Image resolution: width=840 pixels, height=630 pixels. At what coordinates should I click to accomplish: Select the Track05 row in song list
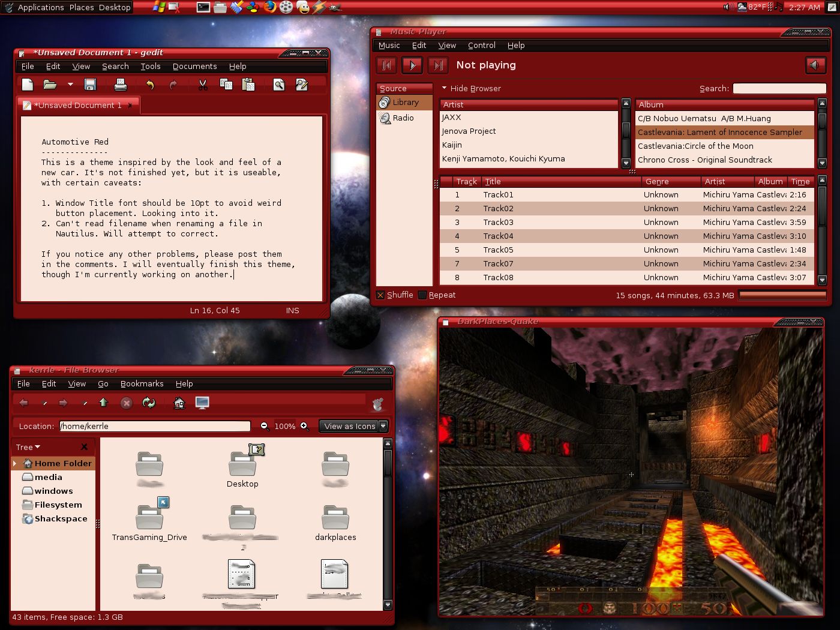(627, 250)
